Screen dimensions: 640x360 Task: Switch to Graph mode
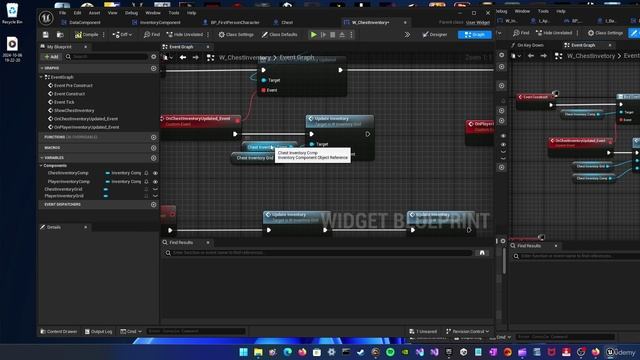pos(475,35)
